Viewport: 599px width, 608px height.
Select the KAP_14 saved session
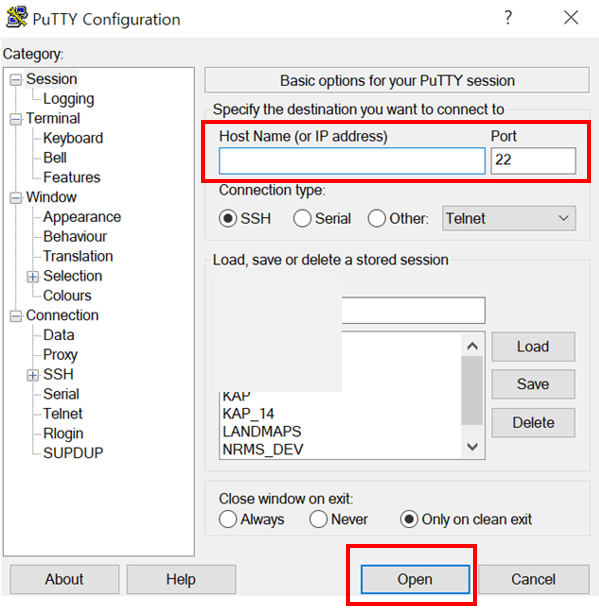point(248,414)
